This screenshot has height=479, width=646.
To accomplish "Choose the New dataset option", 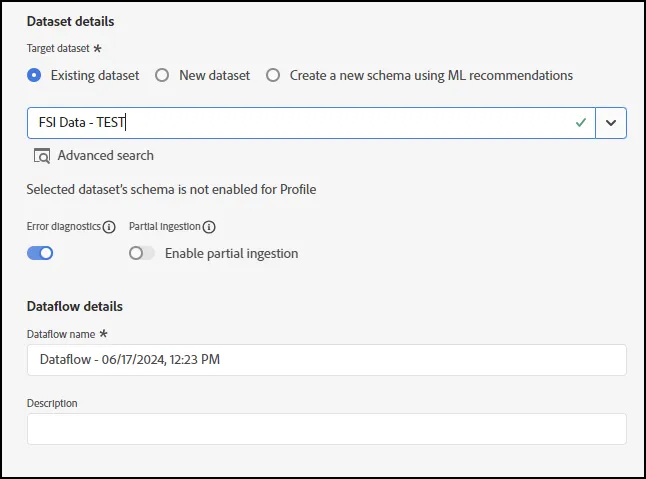I will click(x=162, y=75).
